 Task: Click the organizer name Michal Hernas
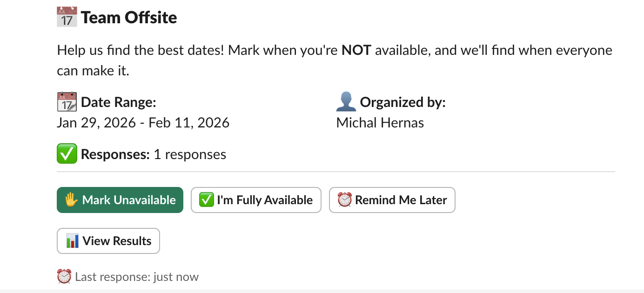(x=380, y=122)
